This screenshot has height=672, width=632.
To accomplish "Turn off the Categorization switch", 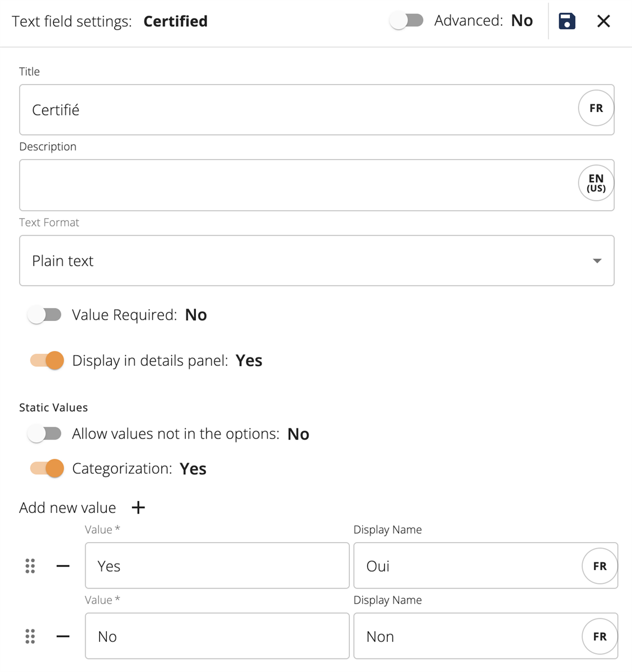I will point(46,468).
